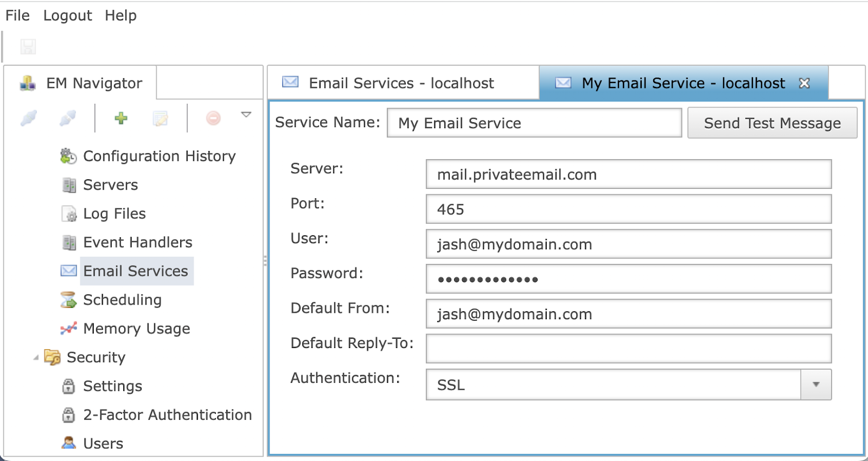Open the File menu
The height and width of the screenshot is (461, 868).
point(17,15)
